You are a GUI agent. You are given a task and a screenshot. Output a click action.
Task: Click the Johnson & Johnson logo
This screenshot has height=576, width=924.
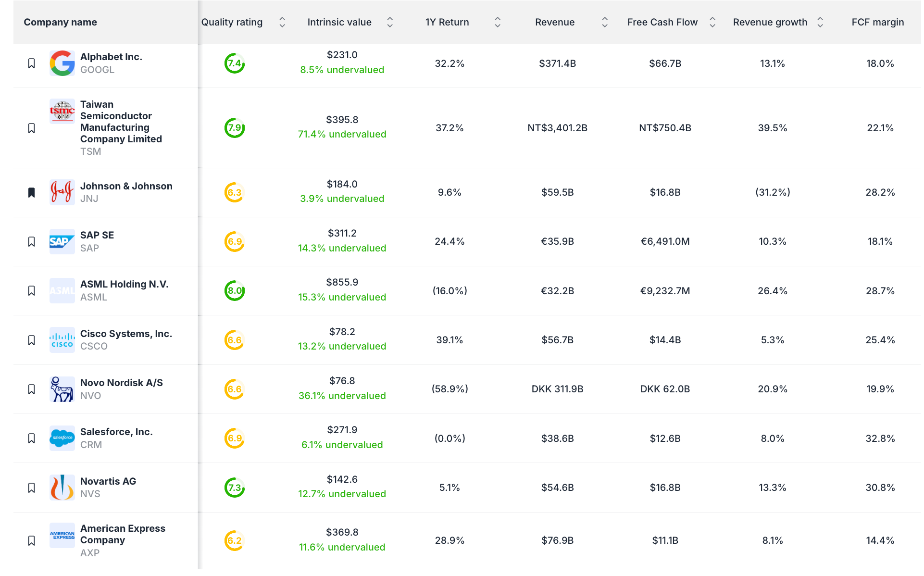[x=62, y=192]
